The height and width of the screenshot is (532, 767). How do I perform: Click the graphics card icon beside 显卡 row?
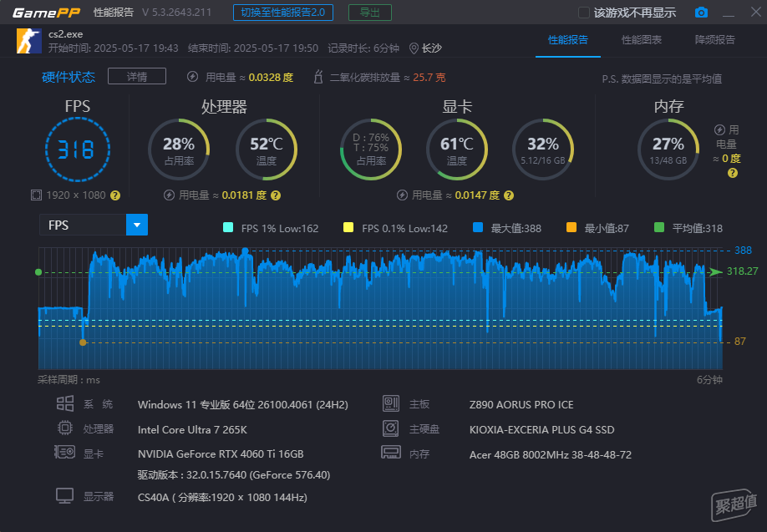(x=64, y=452)
